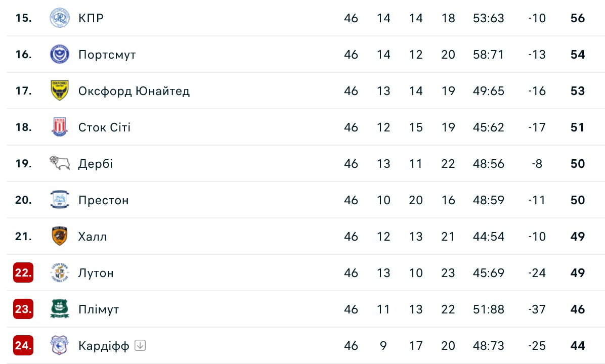Click the Халл tiger crest
This screenshot has height=364, width=605.
pos(60,237)
